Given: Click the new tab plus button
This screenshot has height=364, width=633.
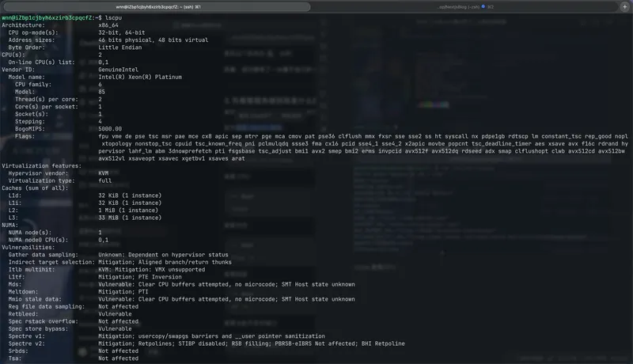Looking at the screenshot, I should [624, 7].
